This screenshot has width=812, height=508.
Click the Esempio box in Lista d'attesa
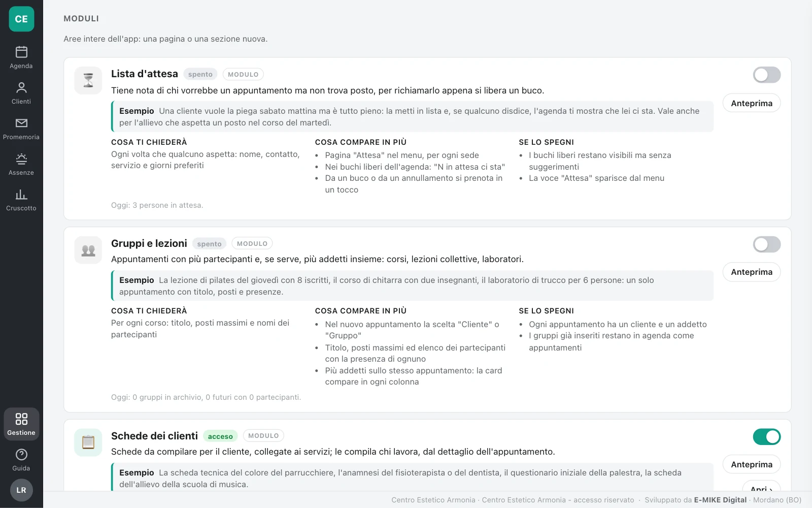tap(412, 116)
